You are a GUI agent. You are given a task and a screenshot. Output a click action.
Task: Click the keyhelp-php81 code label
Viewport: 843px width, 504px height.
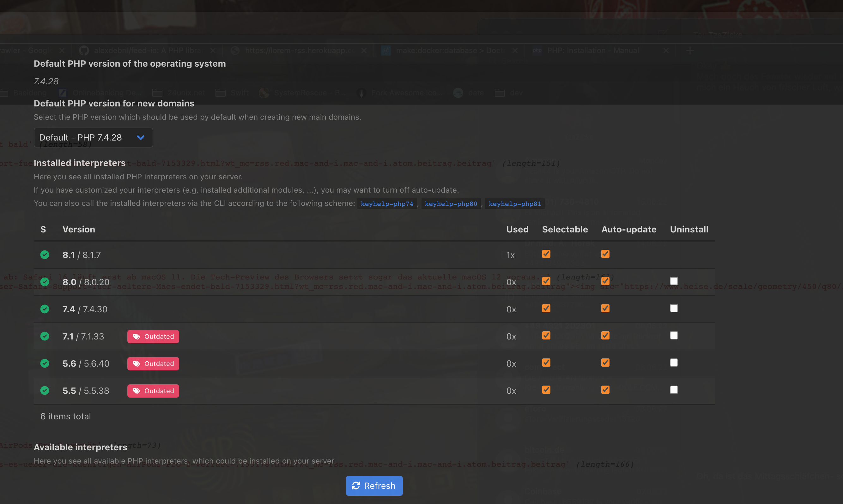(514, 204)
